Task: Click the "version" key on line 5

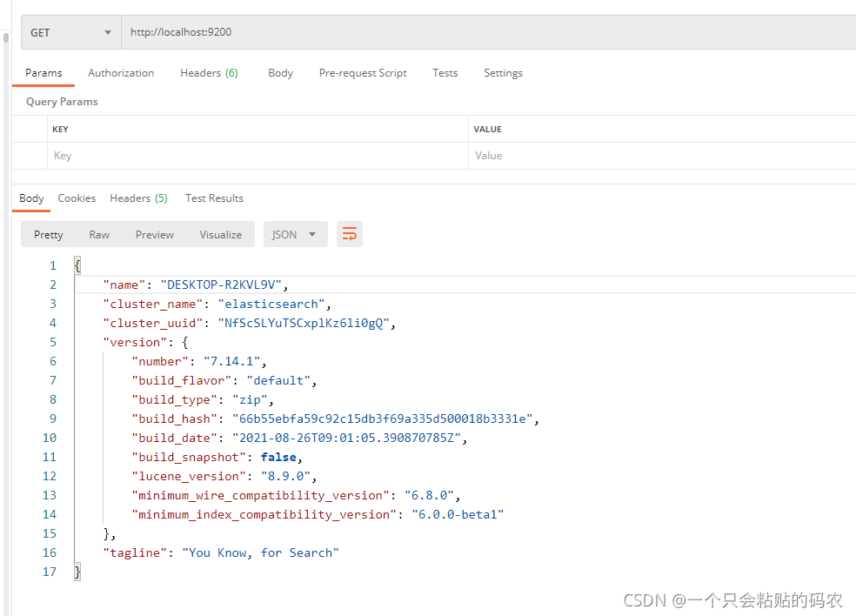Action: (135, 343)
